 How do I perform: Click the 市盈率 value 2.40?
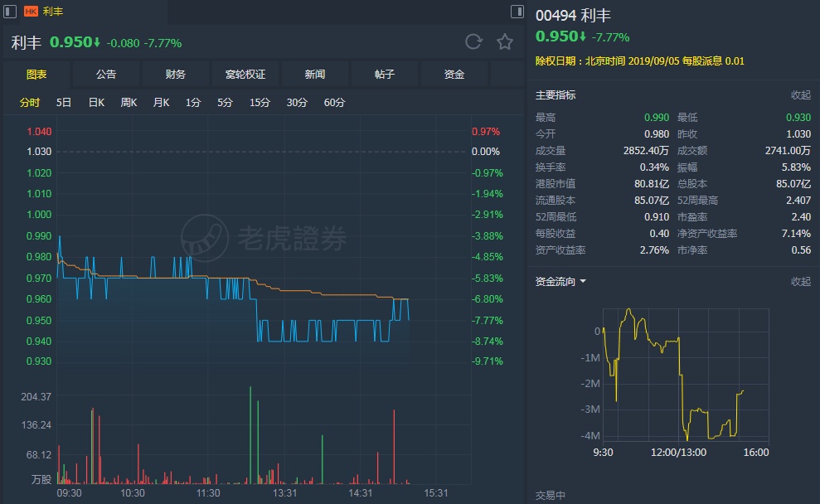[801, 217]
